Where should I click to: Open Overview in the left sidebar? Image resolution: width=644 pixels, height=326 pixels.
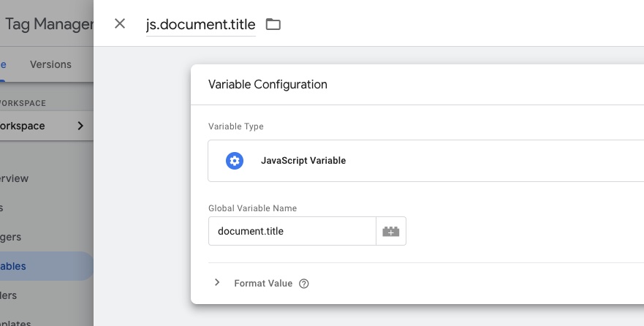point(15,178)
